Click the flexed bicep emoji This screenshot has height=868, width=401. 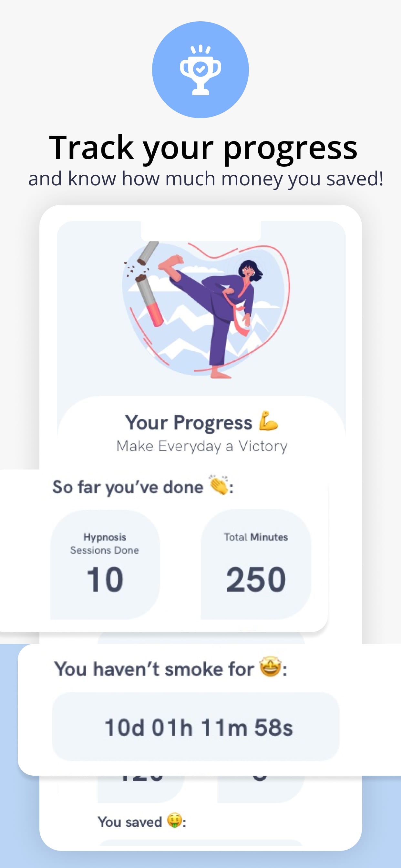[x=268, y=421]
